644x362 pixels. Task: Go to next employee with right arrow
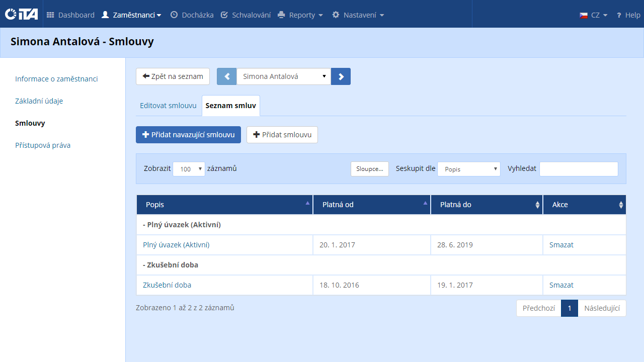pos(341,76)
